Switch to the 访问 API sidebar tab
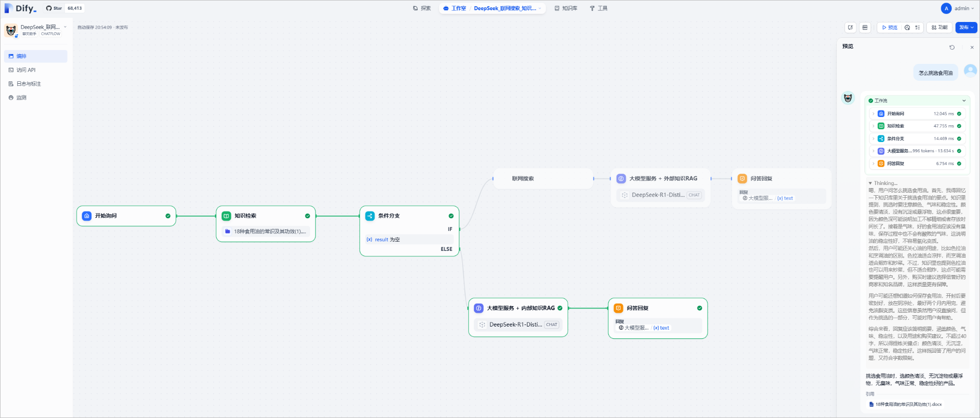This screenshot has width=980, height=418. 26,70
